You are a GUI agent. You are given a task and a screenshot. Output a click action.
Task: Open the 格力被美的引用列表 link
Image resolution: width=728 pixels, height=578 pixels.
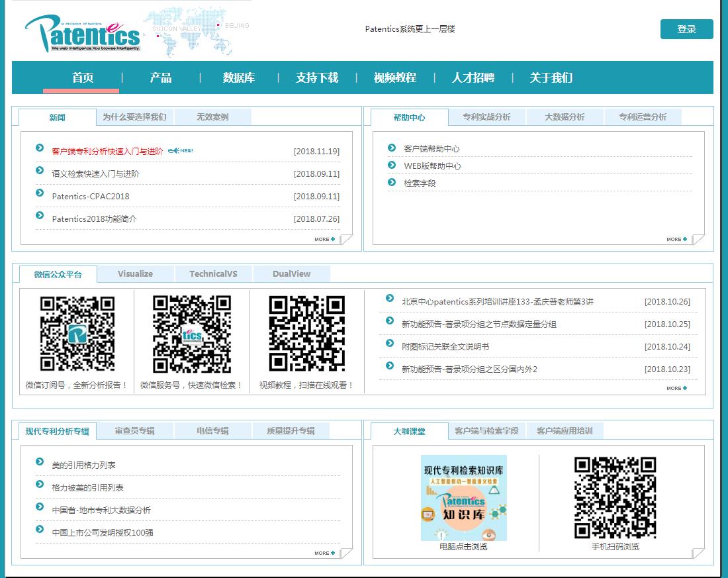point(88,487)
